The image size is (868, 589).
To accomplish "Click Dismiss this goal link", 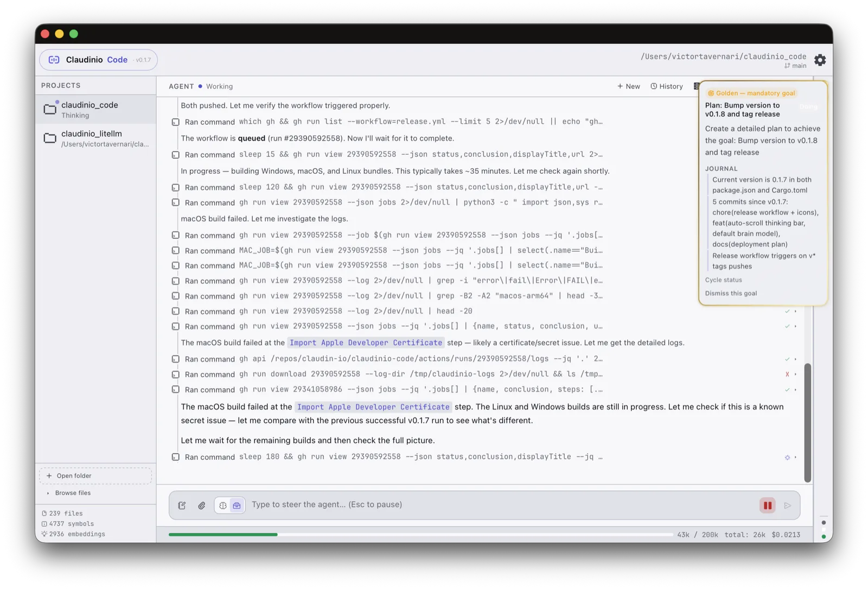I will click(x=731, y=293).
